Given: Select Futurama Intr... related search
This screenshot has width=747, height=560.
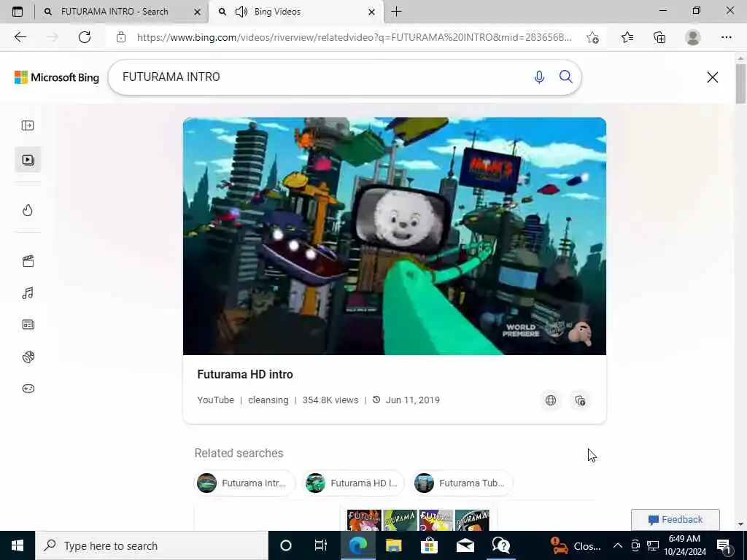Looking at the screenshot, I should pyautogui.click(x=244, y=483).
